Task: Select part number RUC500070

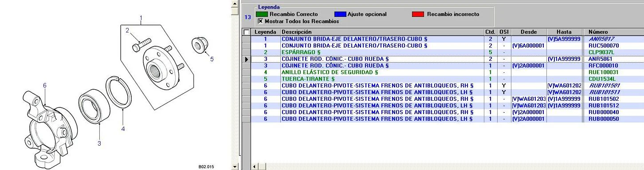Action: (603, 46)
